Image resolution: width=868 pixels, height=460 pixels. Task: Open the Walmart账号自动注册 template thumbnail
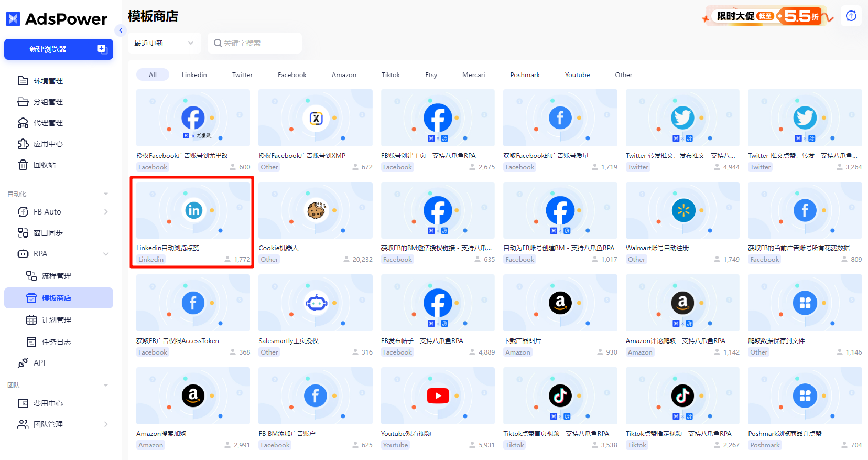(x=682, y=210)
